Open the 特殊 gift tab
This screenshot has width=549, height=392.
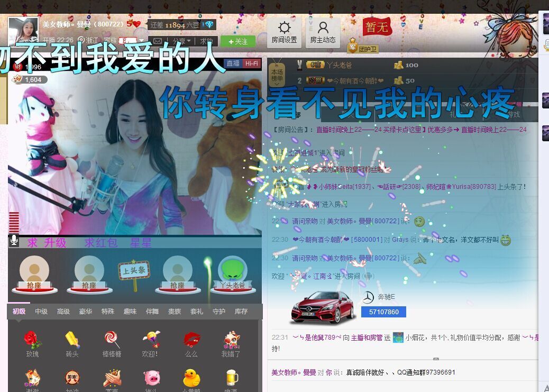click(108, 311)
